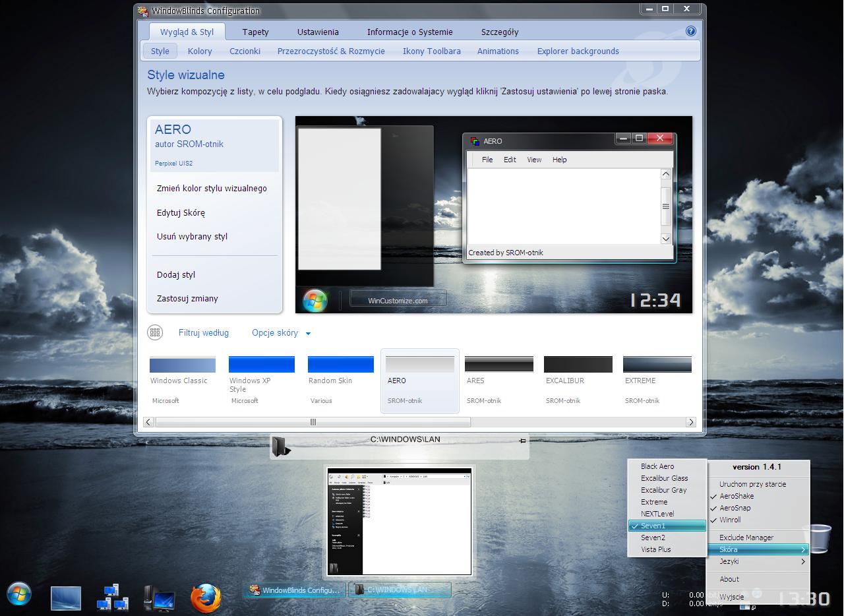Click Edytuj Skórę
Viewport: 844px width, 616px height.
point(181,213)
